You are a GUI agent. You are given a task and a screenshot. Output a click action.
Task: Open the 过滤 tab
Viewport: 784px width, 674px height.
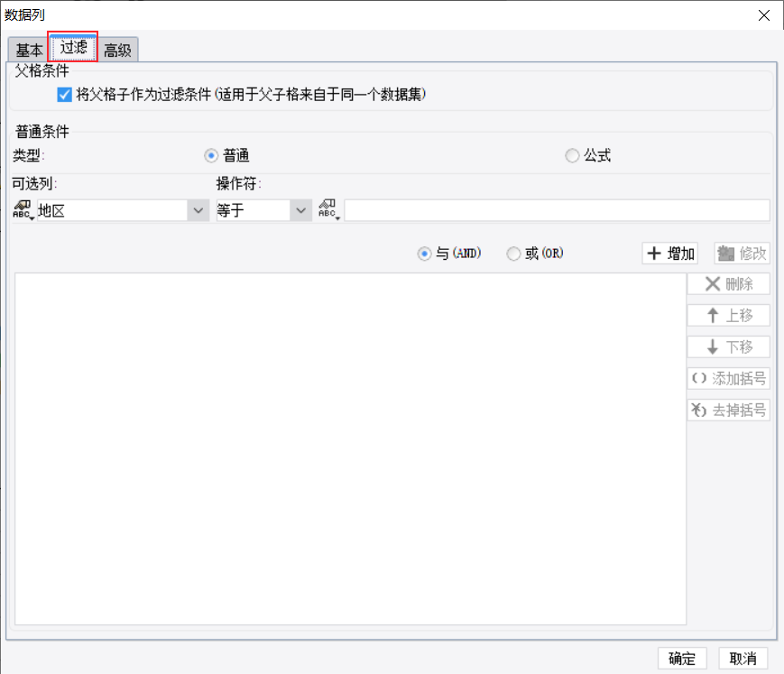pyautogui.click(x=73, y=48)
